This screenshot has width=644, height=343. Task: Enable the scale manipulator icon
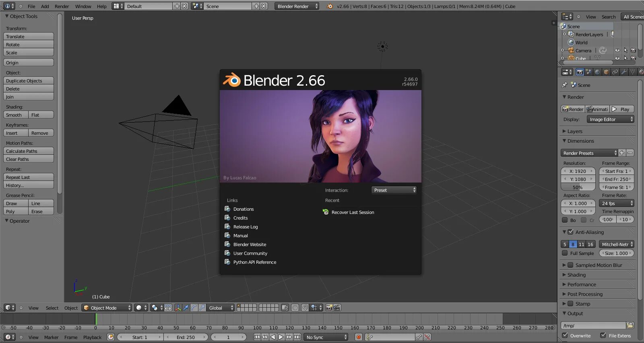202,308
